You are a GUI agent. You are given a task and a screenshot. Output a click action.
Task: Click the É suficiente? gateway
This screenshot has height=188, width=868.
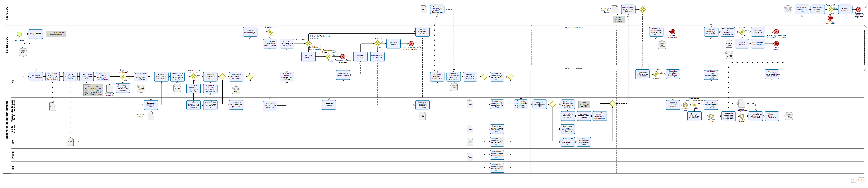pos(270,32)
